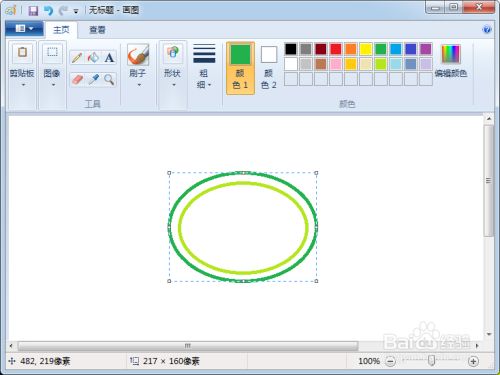Select Color 2 background button
Screen dimensions: 500x375
(x=269, y=68)
